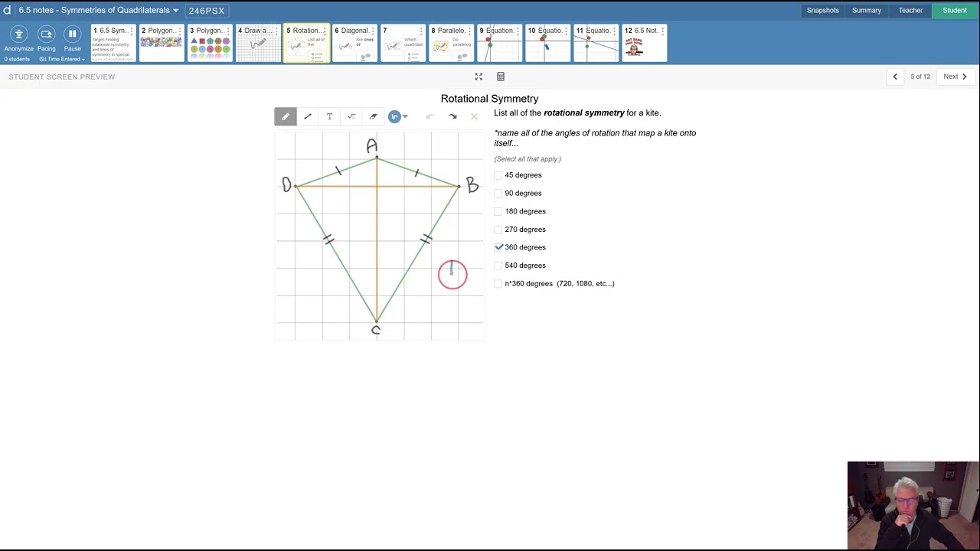The width and height of the screenshot is (980, 551).
Task: Select the line drawing tool
Action: coord(308,116)
